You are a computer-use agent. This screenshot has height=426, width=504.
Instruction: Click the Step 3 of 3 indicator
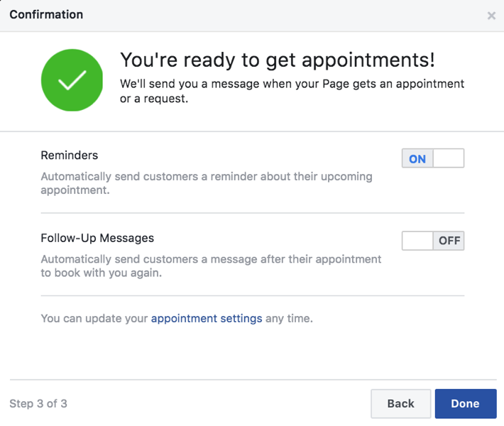click(x=38, y=404)
